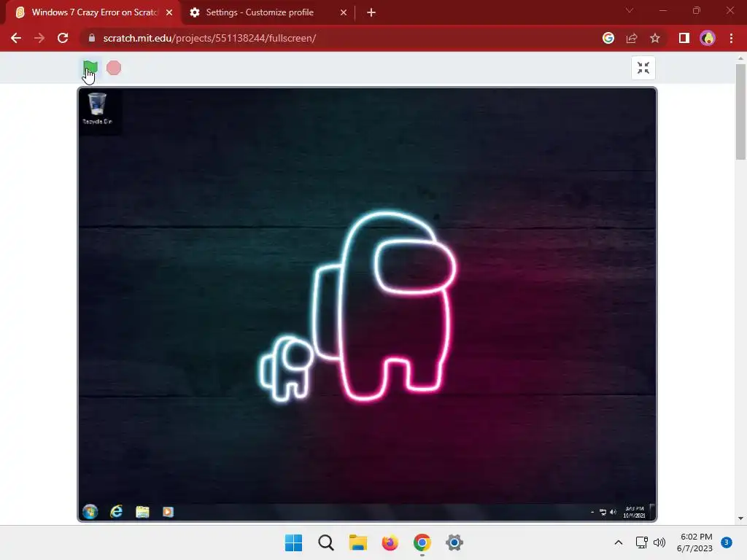
Task: Open the Chrome profile avatar
Action: (x=708, y=38)
